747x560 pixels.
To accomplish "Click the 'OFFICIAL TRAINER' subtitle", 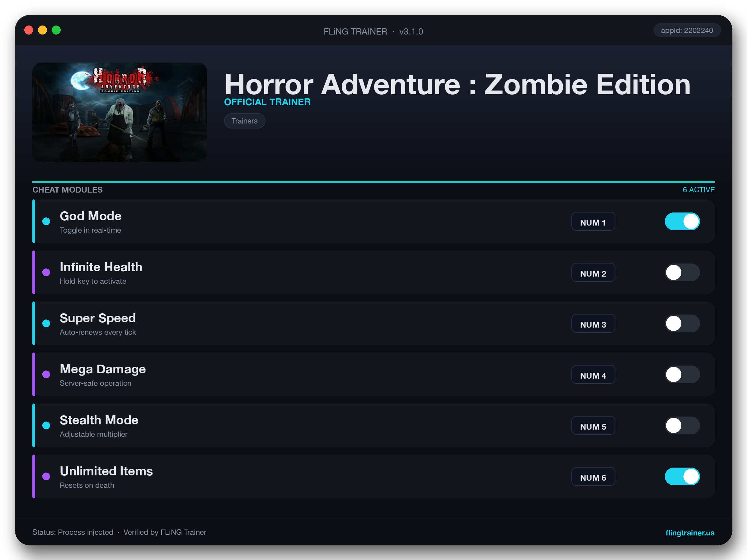I will point(267,102).
